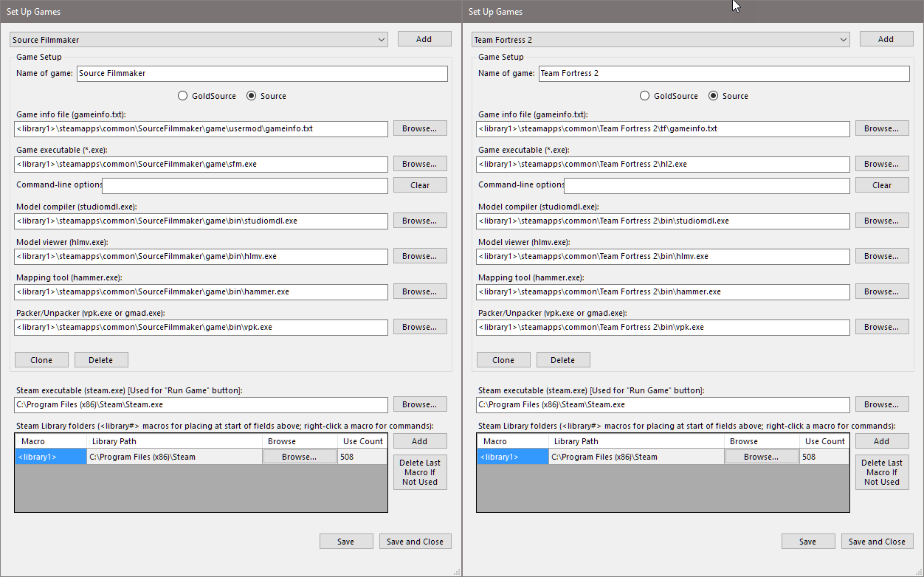924x577 pixels.
Task: Open the Team Fortress 2 game dropdown
Action: (661, 40)
